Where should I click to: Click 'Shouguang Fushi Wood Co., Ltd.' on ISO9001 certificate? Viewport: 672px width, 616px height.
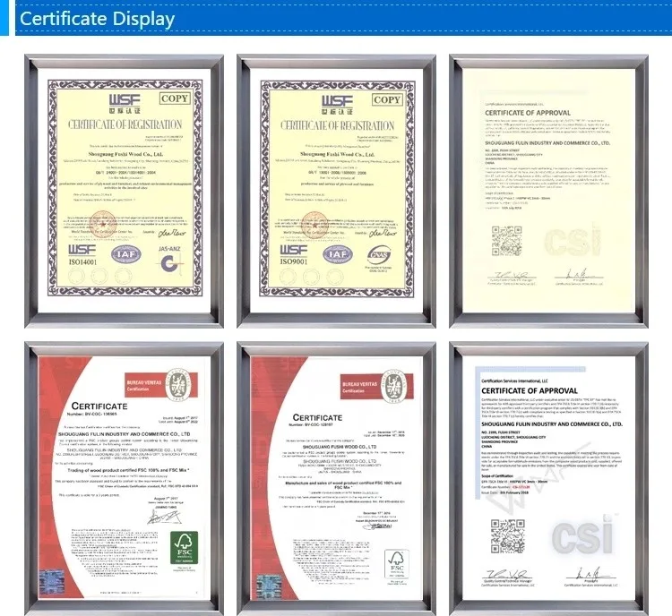coord(337,154)
